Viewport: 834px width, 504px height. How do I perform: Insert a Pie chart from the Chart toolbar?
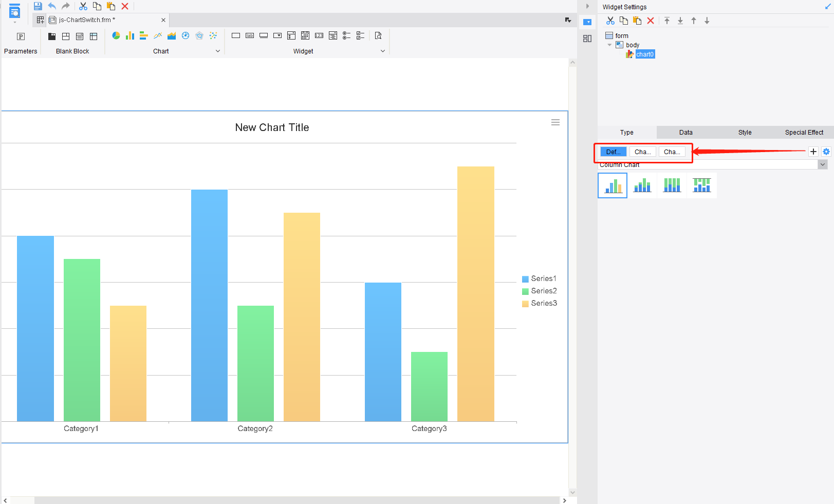[x=116, y=35]
